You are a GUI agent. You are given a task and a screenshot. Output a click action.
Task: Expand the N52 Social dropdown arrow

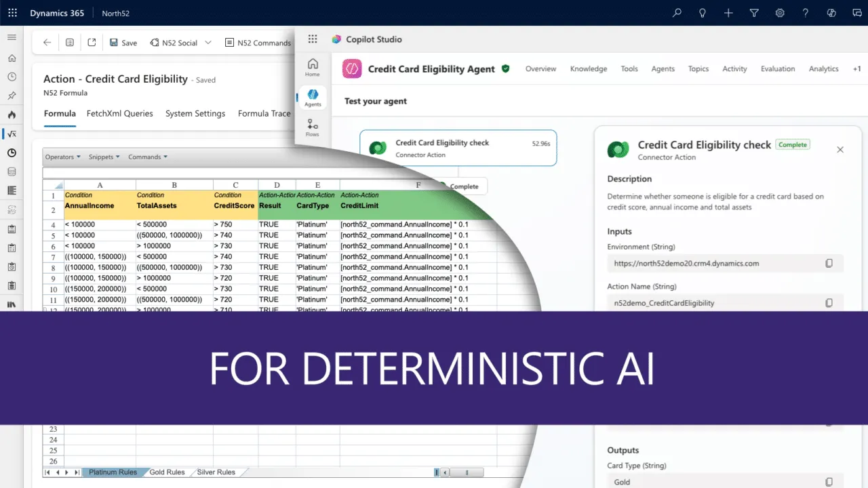pyautogui.click(x=208, y=43)
